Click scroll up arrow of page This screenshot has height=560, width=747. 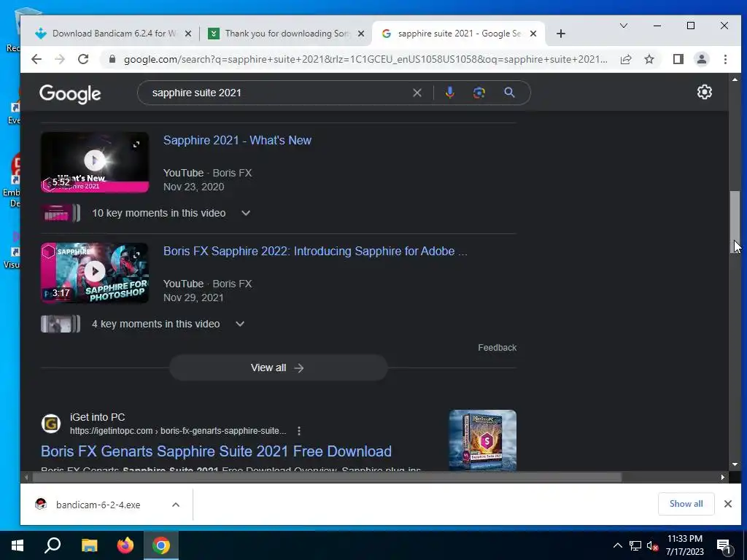point(735,79)
